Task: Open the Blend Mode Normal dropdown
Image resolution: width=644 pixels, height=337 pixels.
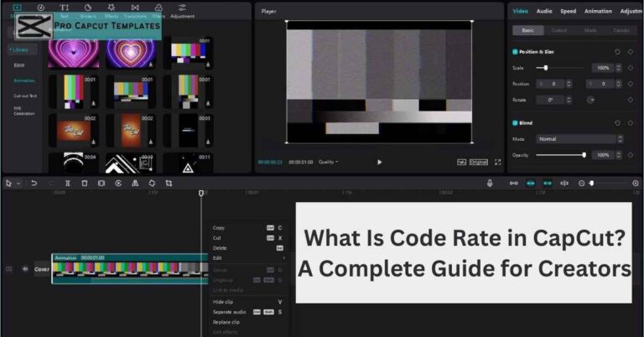Action: (x=580, y=139)
